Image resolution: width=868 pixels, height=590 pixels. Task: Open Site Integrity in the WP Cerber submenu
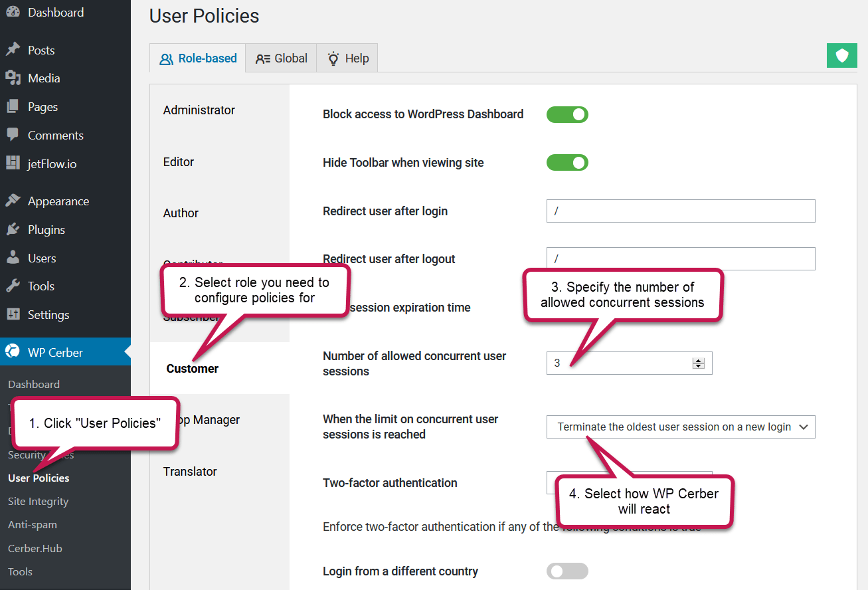[x=38, y=502]
